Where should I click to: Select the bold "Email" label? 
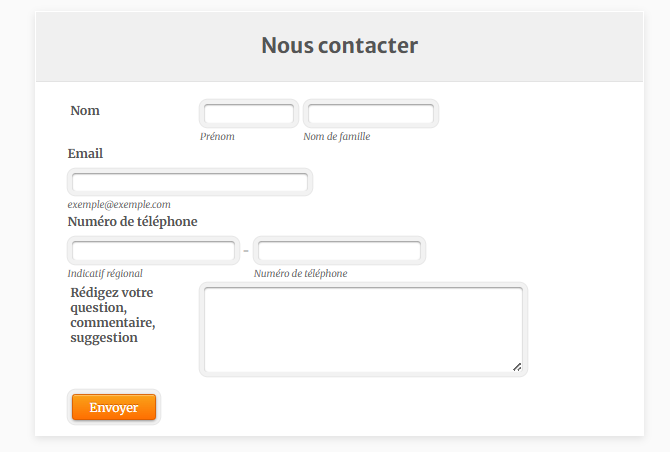pos(85,153)
